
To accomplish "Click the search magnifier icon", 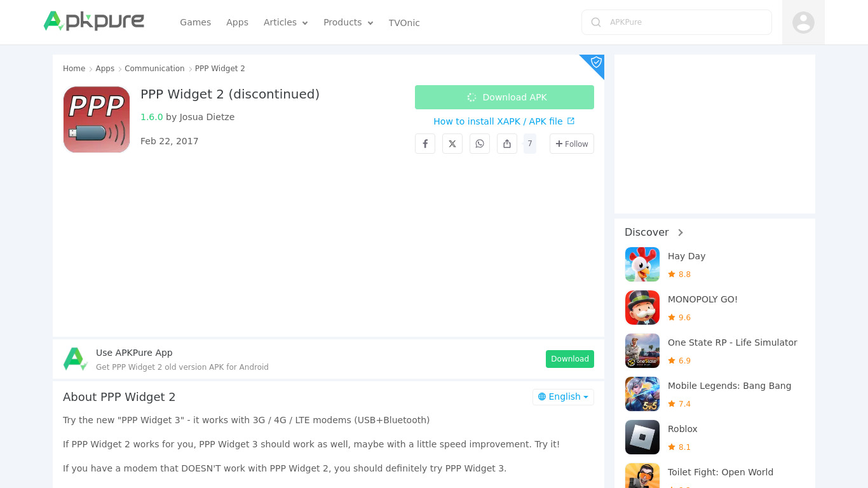I will coord(596,22).
